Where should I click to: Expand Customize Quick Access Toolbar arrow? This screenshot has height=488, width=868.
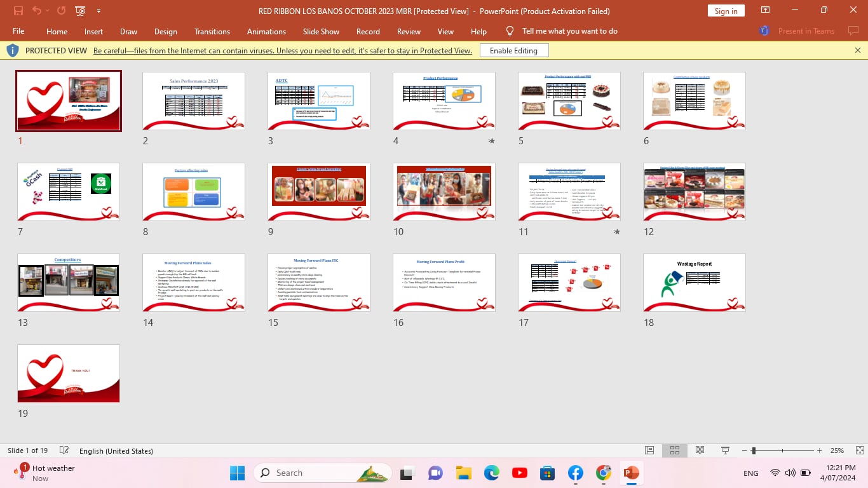click(x=98, y=11)
